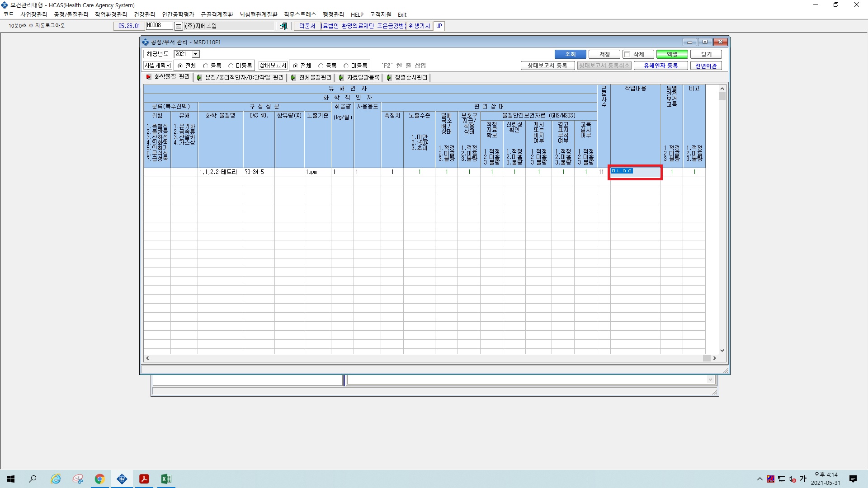
Task: Open Excel from the Windows taskbar
Action: pyautogui.click(x=166, y=479)
